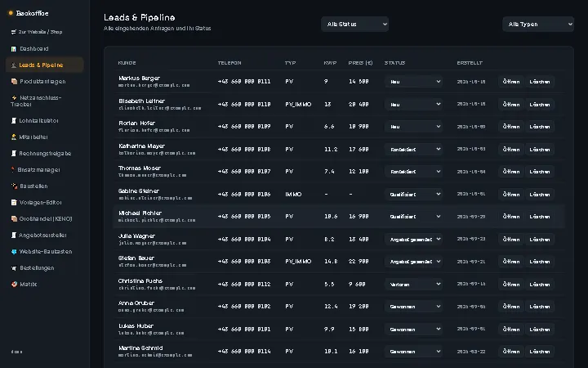This screenshot has height=368, width=588.
Task: Delete lead Elisabeth Leitner with Löschen
Action: tap(540, 105)
